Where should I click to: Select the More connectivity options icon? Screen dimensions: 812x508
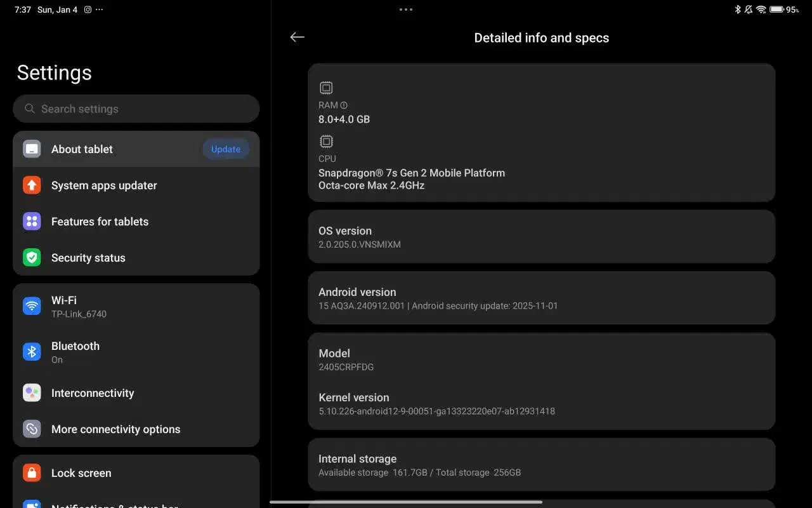(x=32, y=429)
